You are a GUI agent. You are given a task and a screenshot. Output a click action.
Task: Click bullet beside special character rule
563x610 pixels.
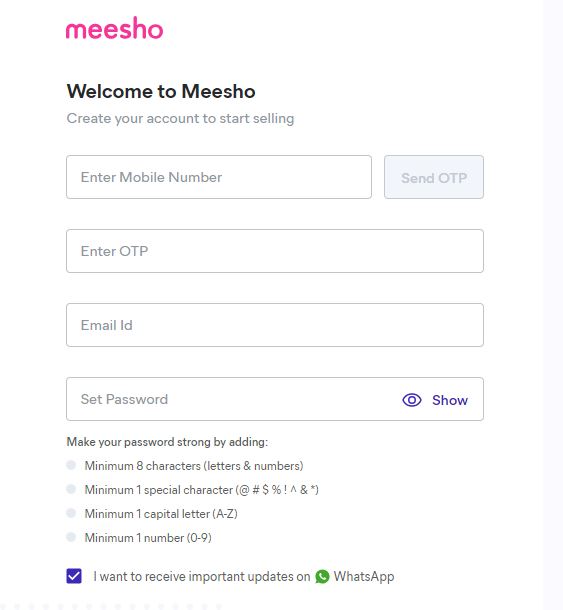71,489
